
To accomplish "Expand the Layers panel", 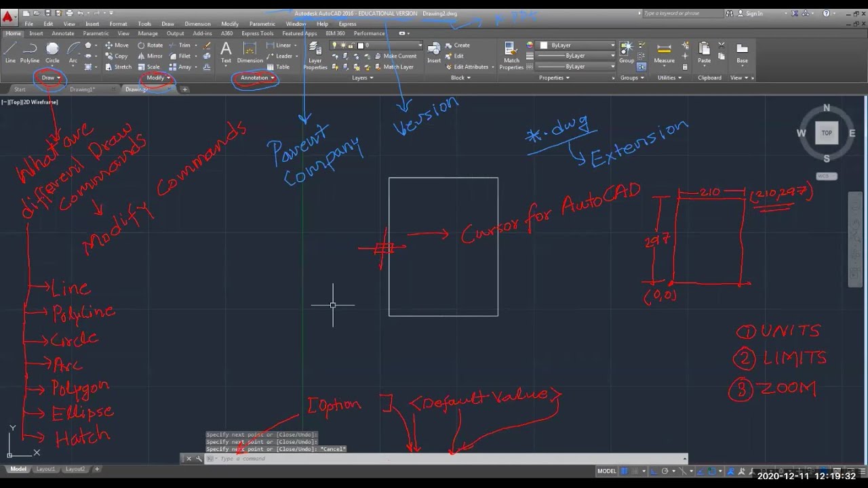I will point(362,78).
